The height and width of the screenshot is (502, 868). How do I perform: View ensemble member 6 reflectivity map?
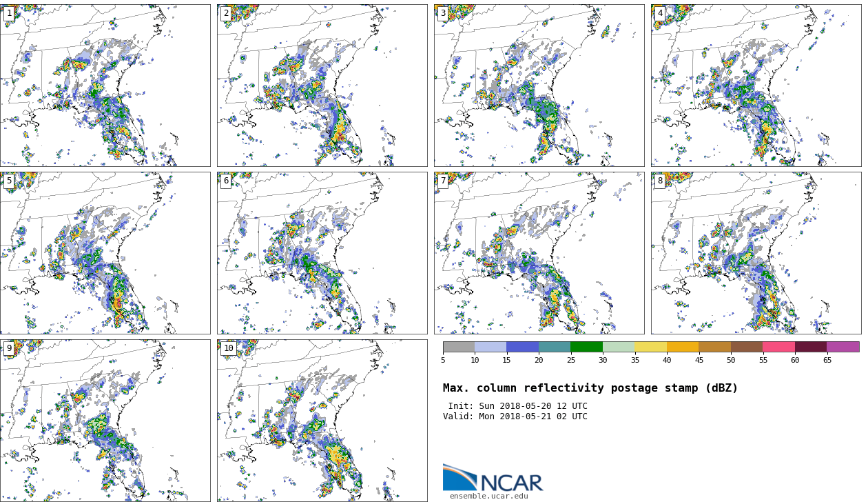[x=322, y=252]
